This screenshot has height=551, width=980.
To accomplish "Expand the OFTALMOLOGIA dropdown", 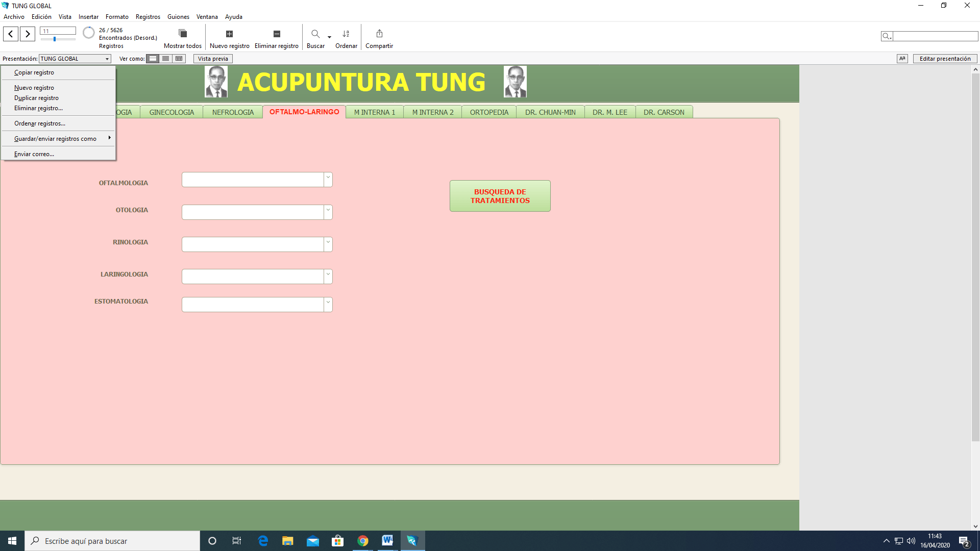I will tap(328, 179).
